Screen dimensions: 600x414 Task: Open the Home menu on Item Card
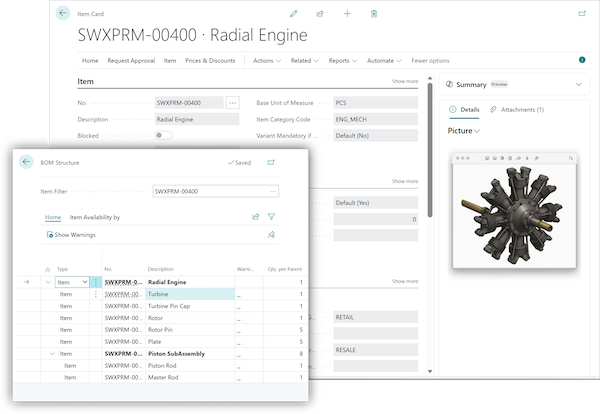[90, 60]
